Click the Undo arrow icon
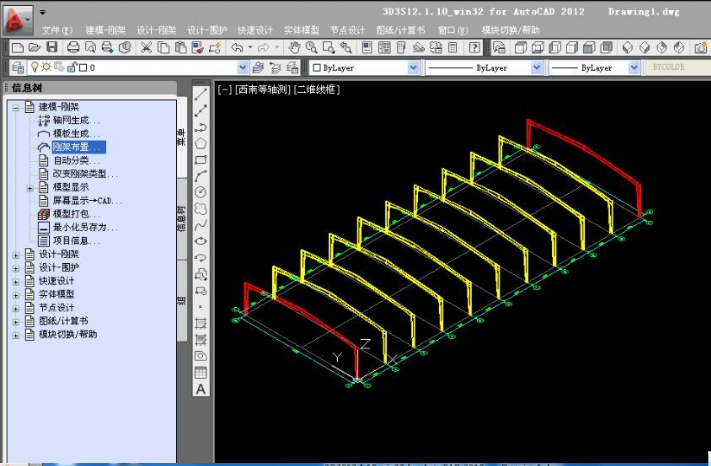The width and height of the screenshot is (711, 466). tap(237, 47)
